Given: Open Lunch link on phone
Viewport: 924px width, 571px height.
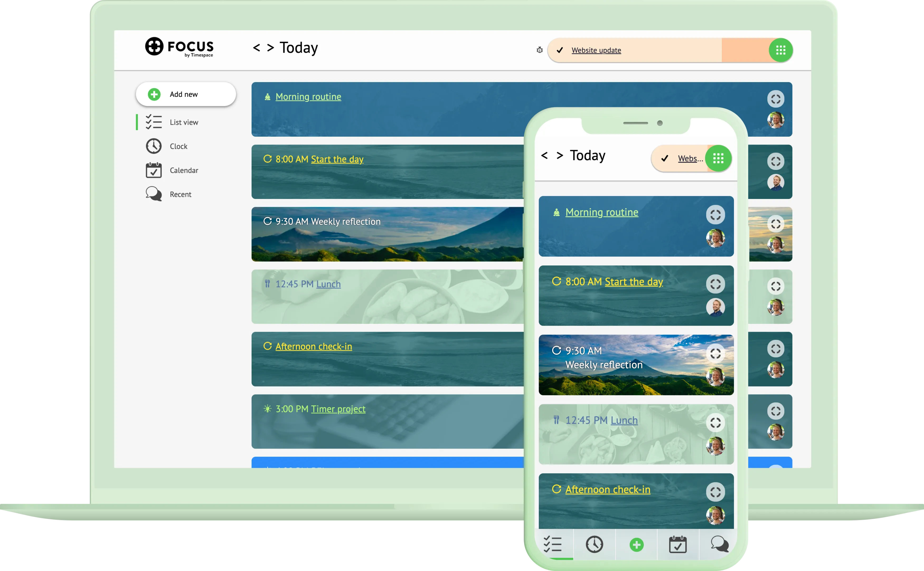Looking at the screenshot, I should coord(624,420).
